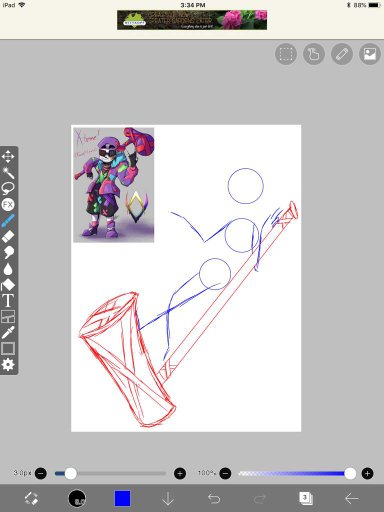Increase brush thickness with plus button
Screen dimensions: 384x512
pos(180,473)
